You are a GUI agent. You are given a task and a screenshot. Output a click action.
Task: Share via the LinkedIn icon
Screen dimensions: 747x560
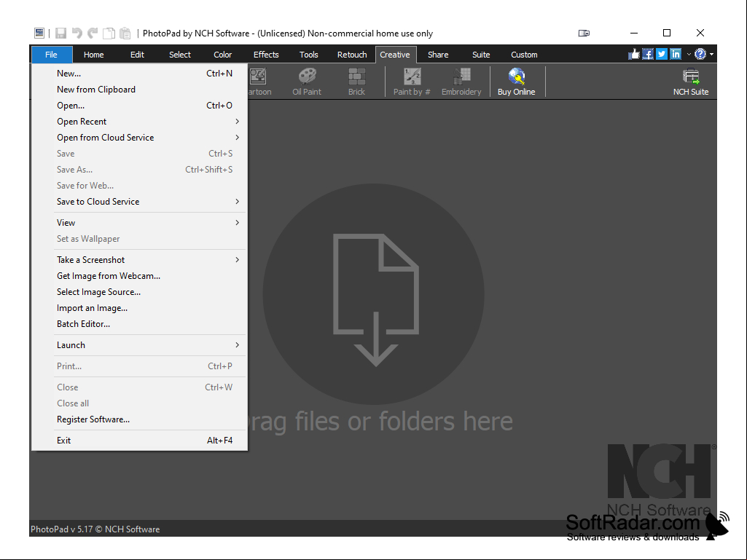pos(675,55)
